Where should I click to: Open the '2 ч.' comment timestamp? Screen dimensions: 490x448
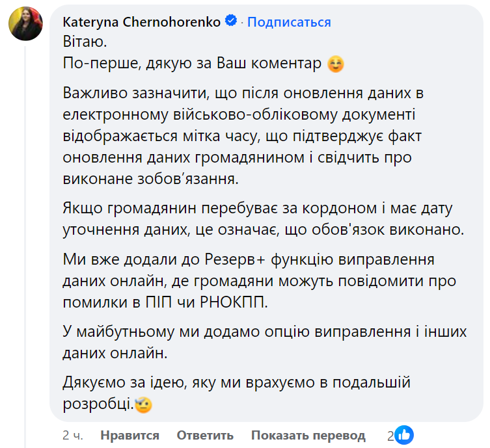[x=72, y=435]
